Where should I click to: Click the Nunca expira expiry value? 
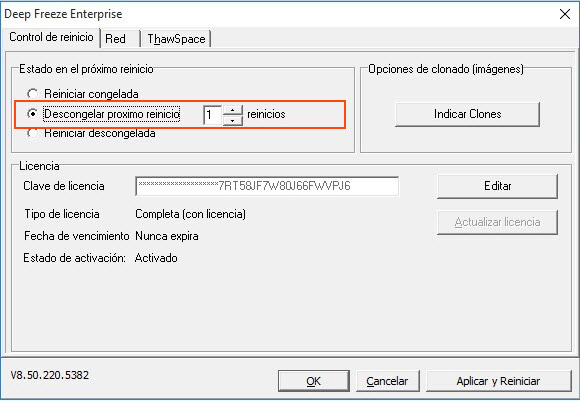[167, 236]
